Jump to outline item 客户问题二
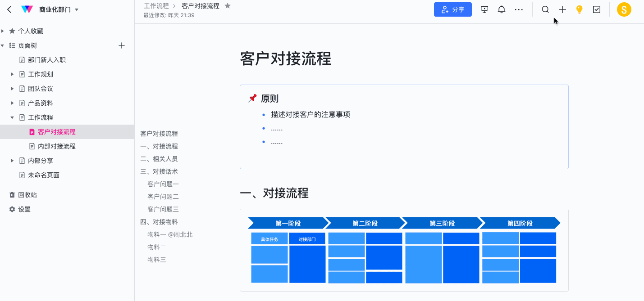Image resolution: width=644 pixels, height=301 pixels. coord(163,197)
